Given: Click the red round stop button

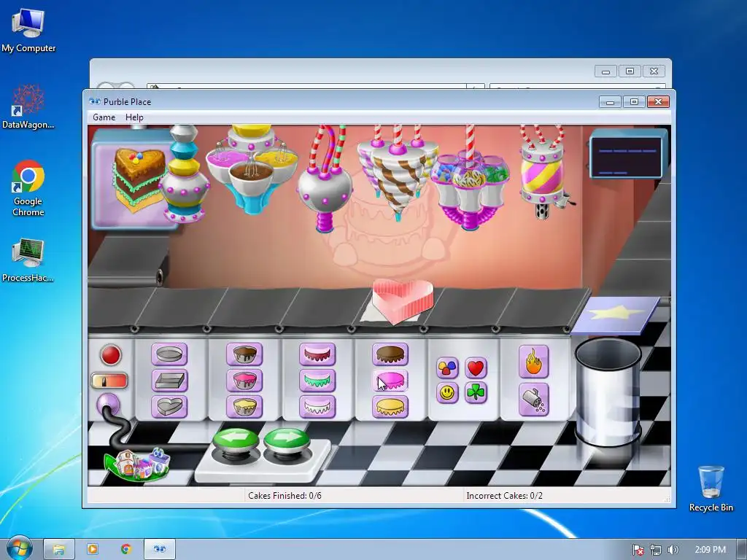Looking at the screenshot, I should coord(111,355).
